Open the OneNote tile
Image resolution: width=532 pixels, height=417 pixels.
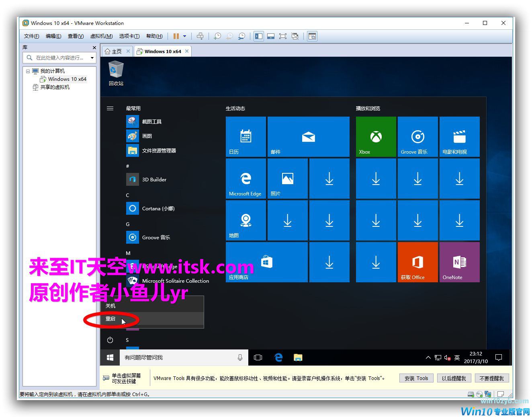[460, 262]
